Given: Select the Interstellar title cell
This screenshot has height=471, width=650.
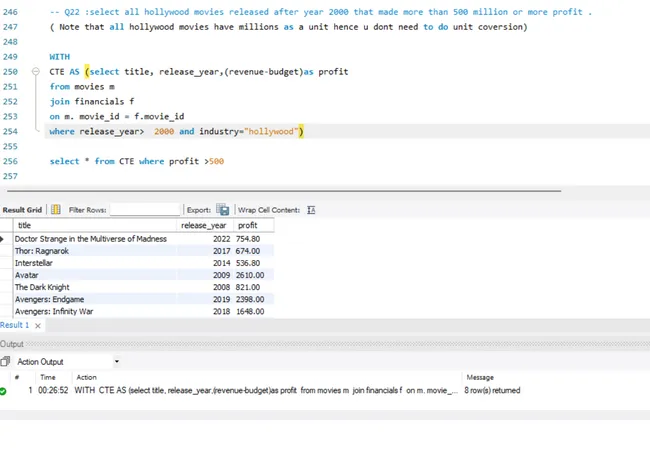Looking at the screenshot, I should click(95, 263).
